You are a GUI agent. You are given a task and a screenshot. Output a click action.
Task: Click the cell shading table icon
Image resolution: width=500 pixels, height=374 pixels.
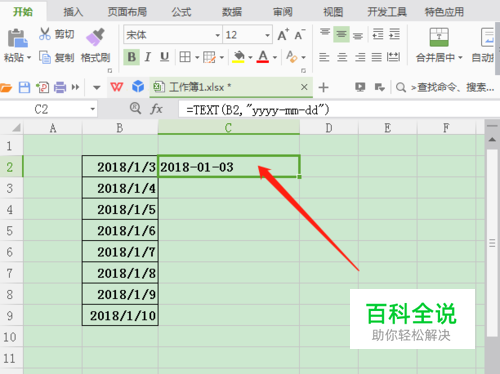[x=209, y=57]
